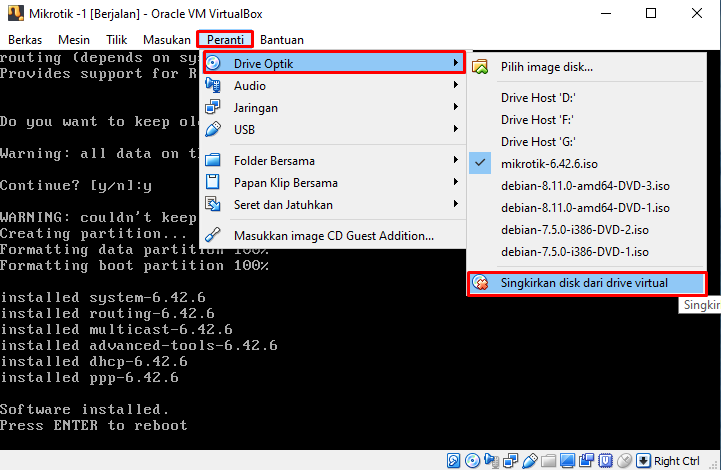
Task: Click the optical drive status bar icon
Action: click(x=472, y=460)
